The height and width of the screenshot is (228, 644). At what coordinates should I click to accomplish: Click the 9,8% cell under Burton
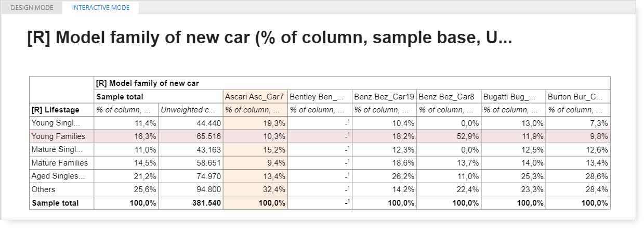coord(577,136)
